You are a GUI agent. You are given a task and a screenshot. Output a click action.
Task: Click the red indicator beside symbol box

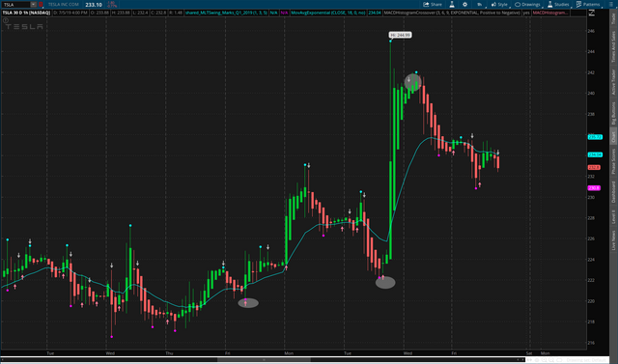[x=41, y=4]
